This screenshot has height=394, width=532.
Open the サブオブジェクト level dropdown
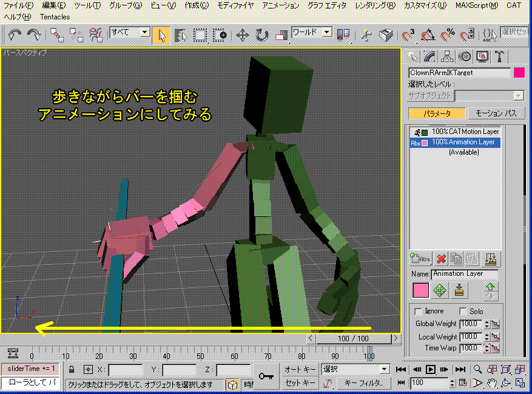[518, 96]
